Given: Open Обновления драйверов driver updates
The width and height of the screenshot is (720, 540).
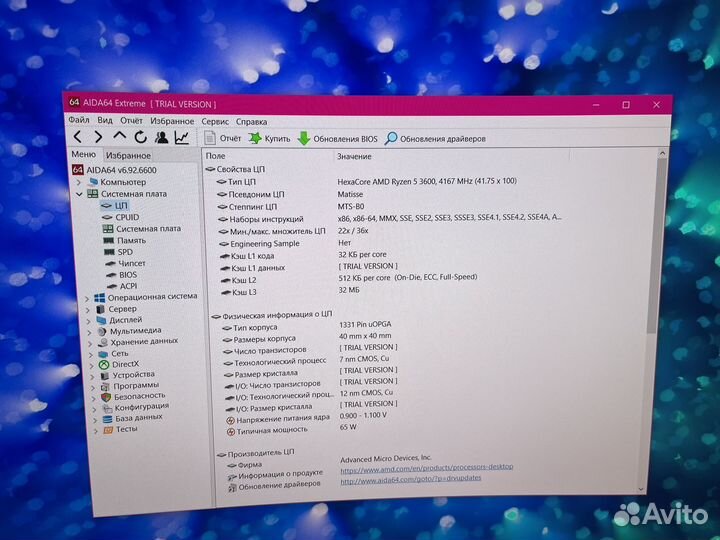Looking at the screenshot, I should tap(435, 139).
